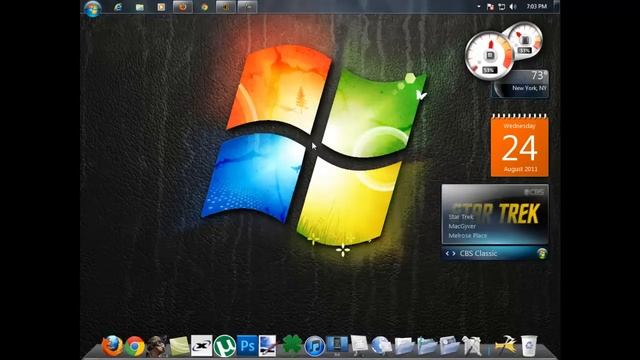Open the Melrose Place feed headline

(468, 236)
